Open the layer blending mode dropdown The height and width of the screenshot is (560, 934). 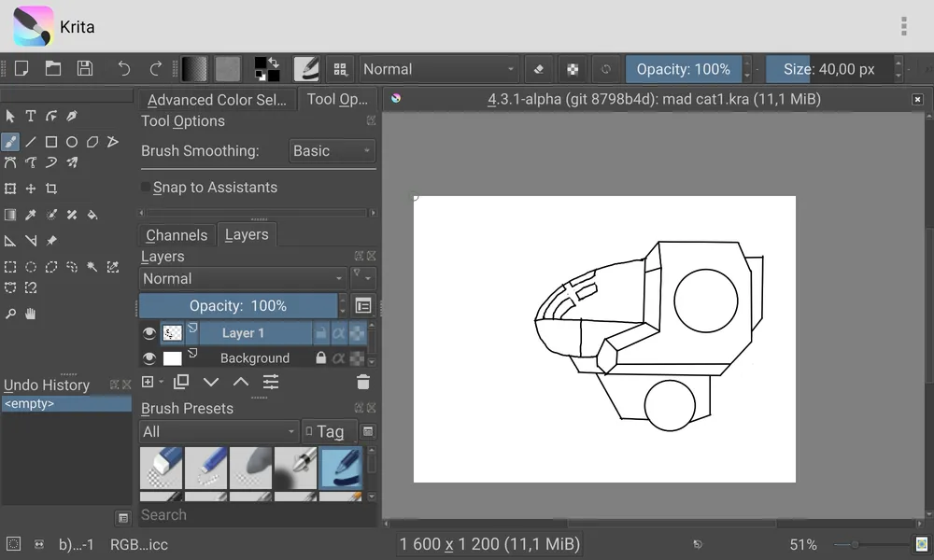[243, 278]
